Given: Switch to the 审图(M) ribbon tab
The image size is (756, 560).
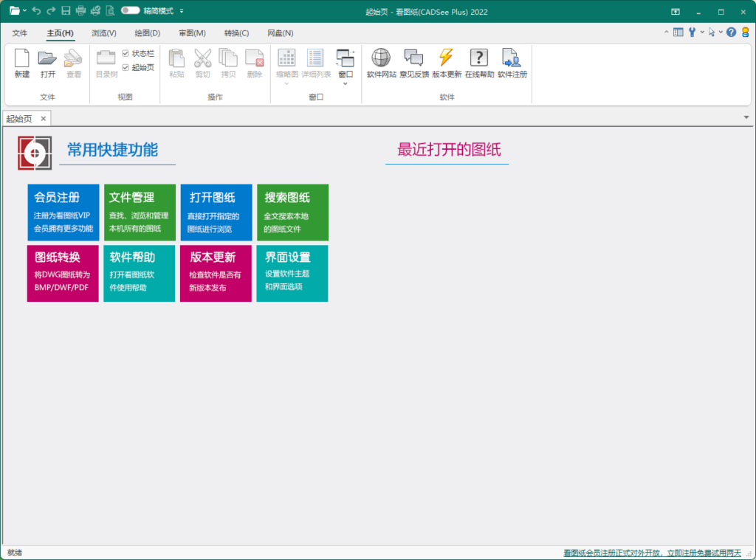Looking at the screenshot, I should (x=193, y=32).
